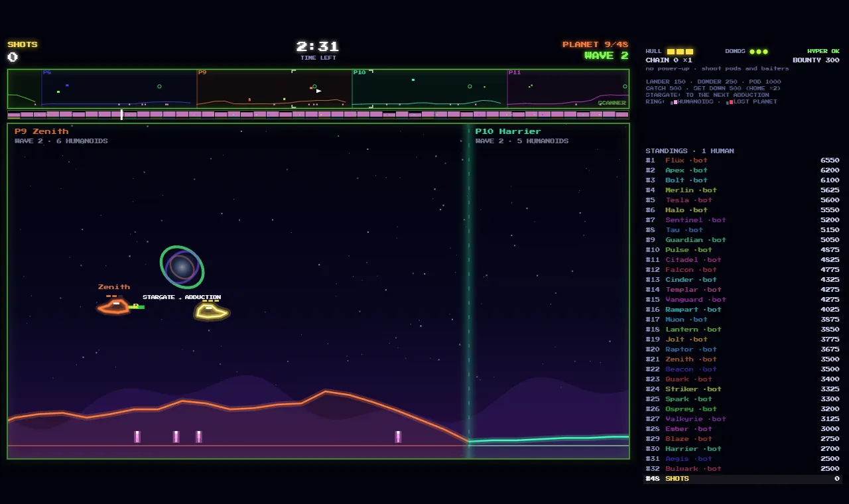This screenshot has height=504, width=849.
Task: Click the red lost planet legend swatch
Action: pyautogui.click(x=730, y=102)
